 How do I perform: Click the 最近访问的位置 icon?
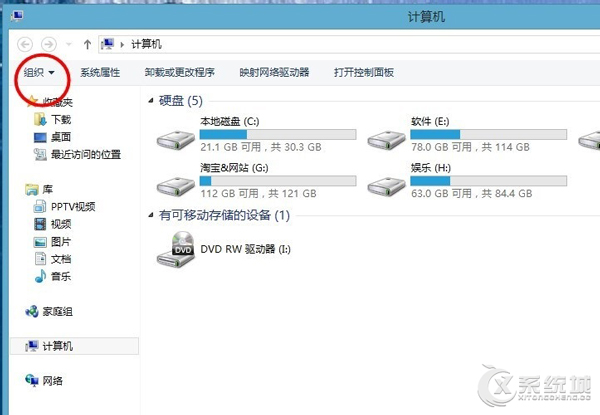point(40,155)
